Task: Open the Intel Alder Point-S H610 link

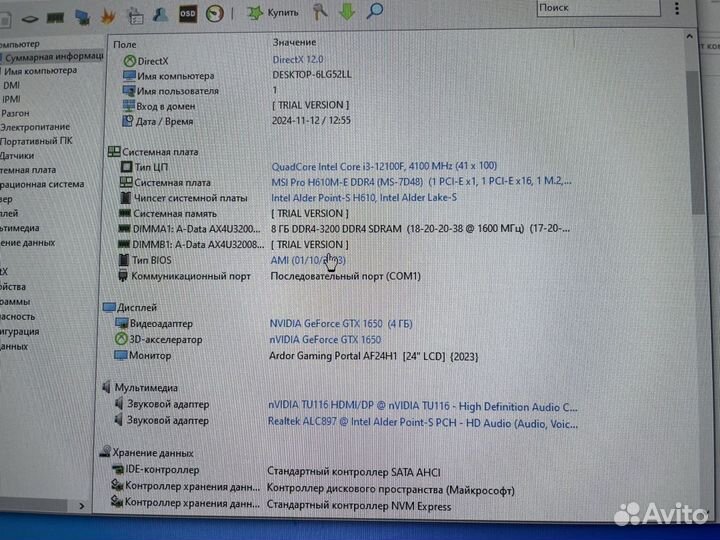Action: (x=364, y=197)
